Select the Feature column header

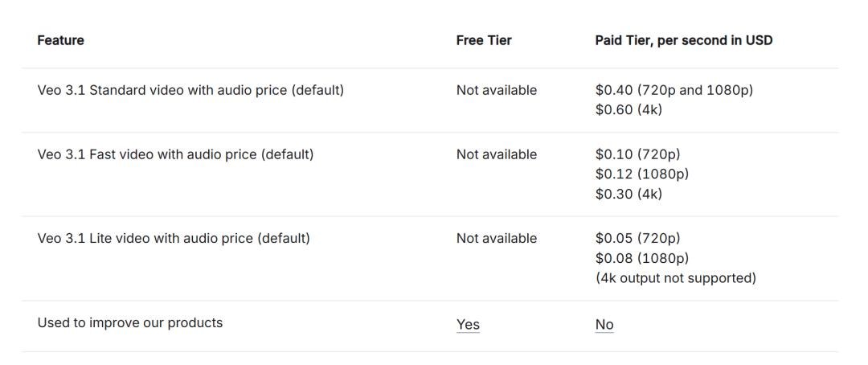60,40
